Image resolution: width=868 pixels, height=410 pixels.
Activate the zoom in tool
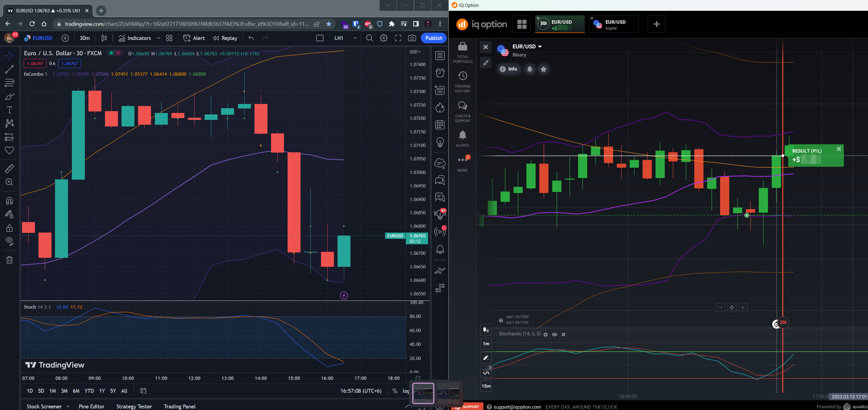pyautogui.click(x=9, y=182)
